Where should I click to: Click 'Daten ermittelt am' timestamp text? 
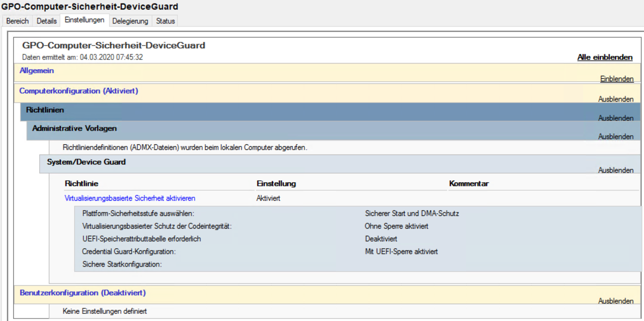point(82,57)
